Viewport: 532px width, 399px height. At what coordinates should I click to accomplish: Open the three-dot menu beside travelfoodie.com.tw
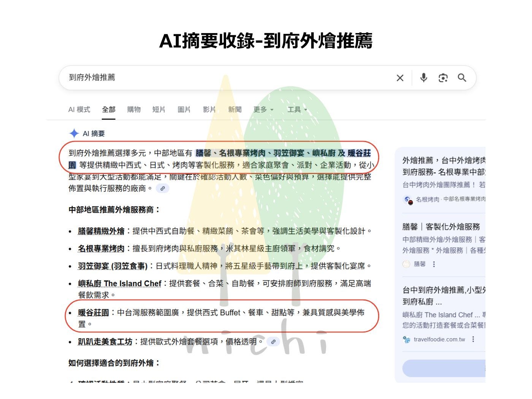[473, 339]
